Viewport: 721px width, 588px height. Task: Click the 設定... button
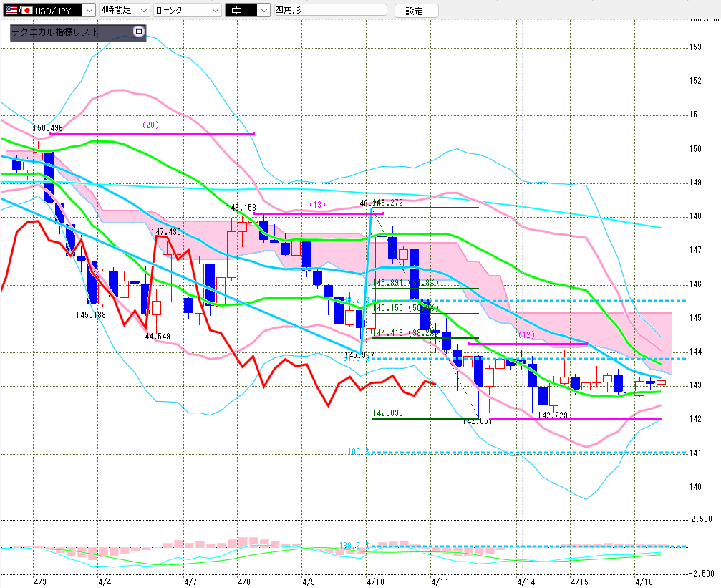417,11
